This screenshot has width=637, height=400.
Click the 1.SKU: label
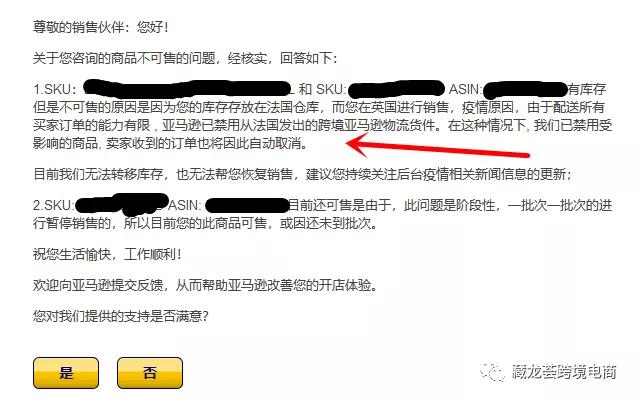point(55,89)
